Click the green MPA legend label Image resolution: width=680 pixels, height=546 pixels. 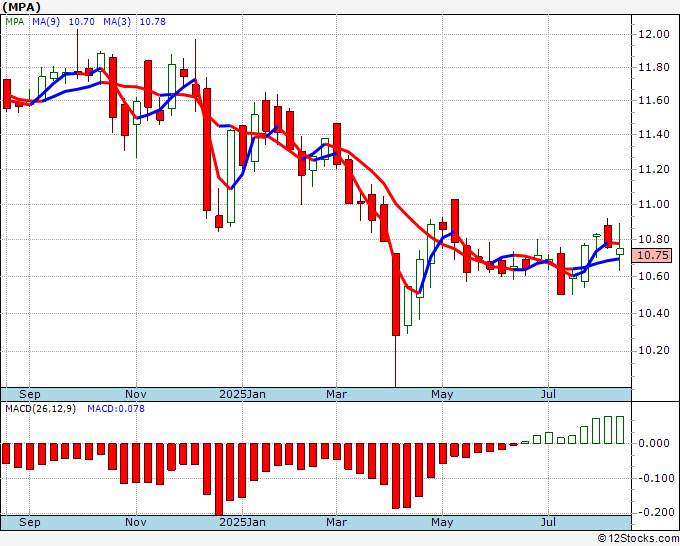(x=15, y=22)
